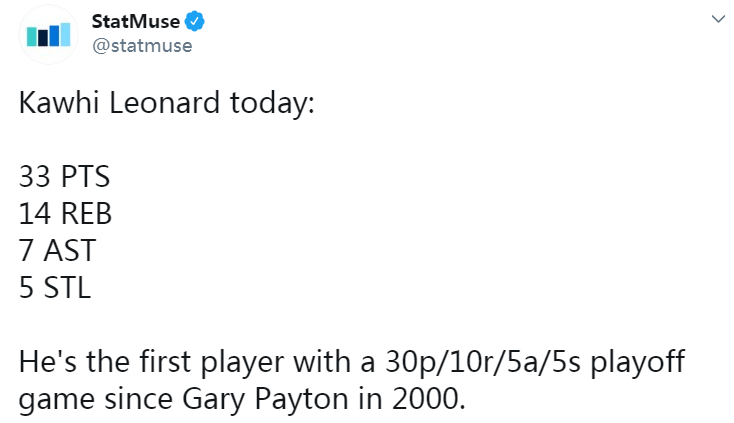Click the light blue bar in logo
The height and width of the screenshot is (423, 734).
(x=65, y=35)
